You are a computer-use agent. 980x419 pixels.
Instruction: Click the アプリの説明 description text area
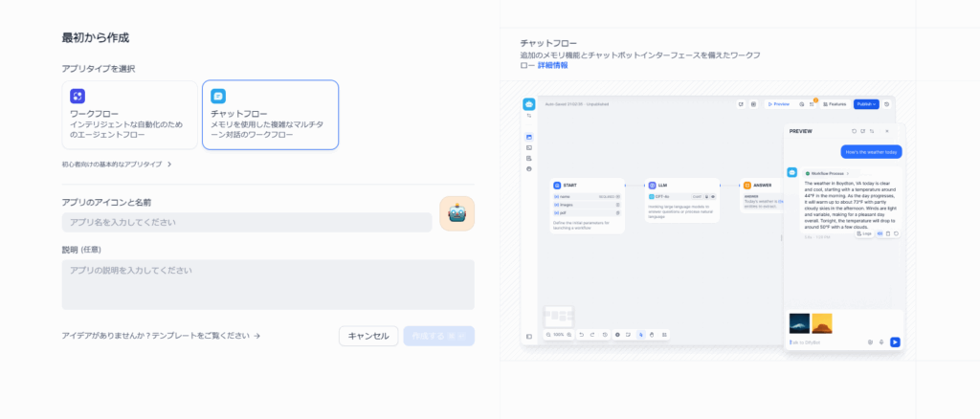pos(268,284)
